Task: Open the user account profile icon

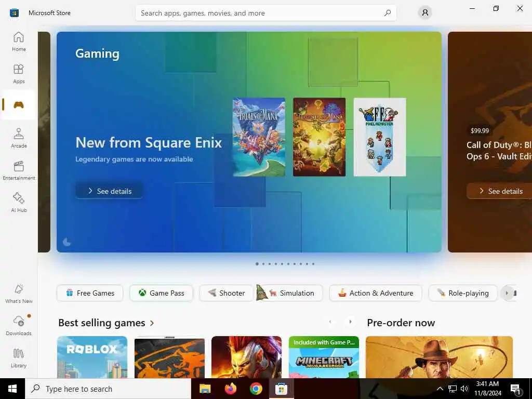Action: [425, 13]
